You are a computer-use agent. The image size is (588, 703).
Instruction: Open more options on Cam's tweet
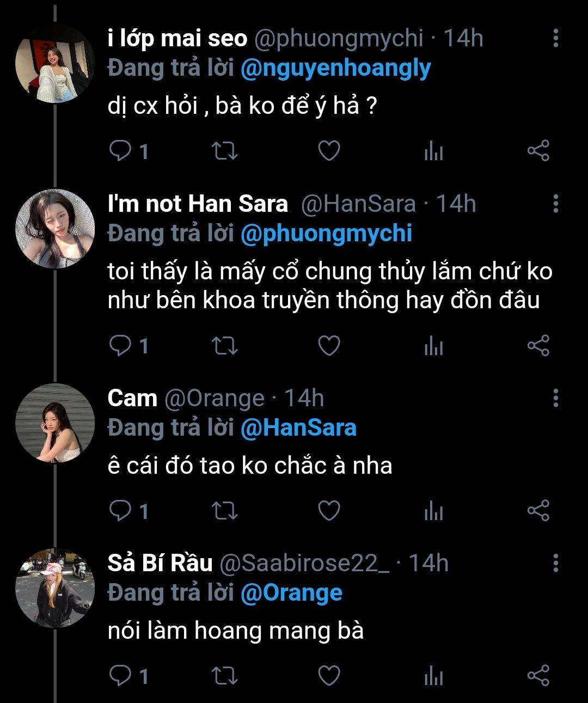point(555,398)
